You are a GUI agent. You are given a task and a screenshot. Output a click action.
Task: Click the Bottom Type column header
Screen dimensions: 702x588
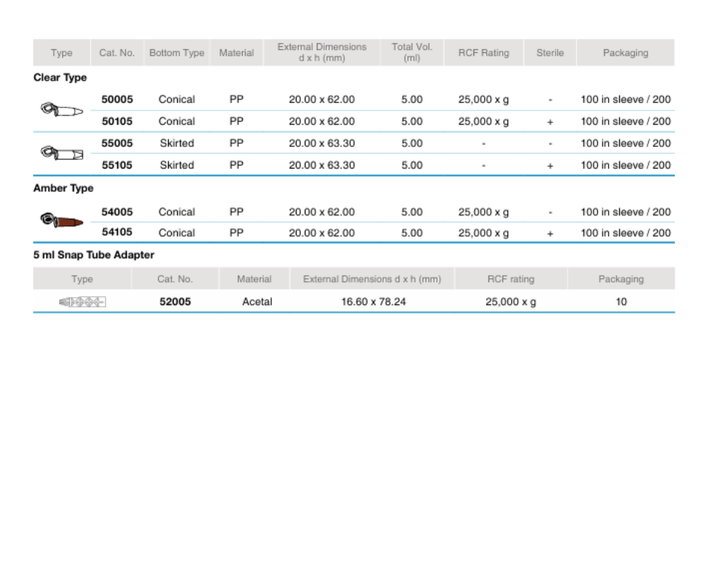[x=177, y=53]
